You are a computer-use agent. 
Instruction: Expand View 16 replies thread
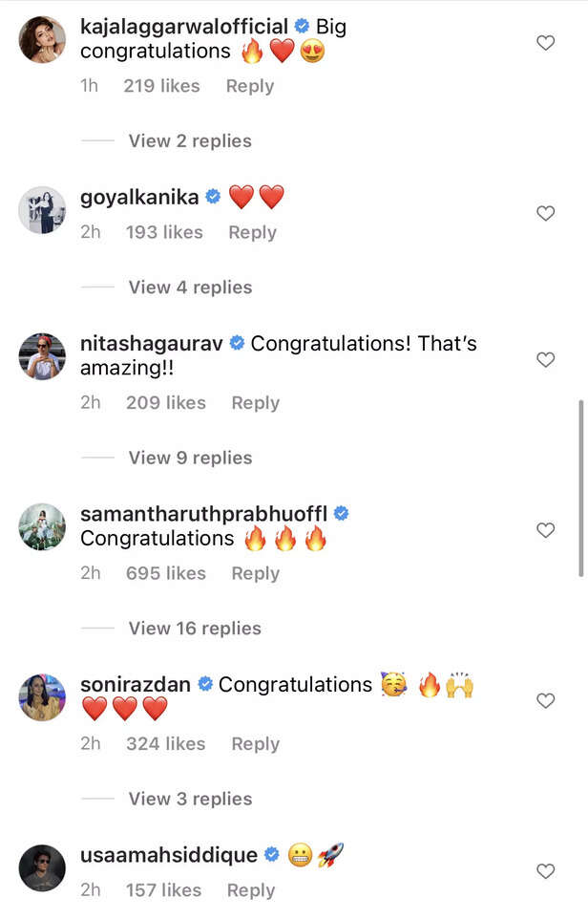[x=195, y=628]
